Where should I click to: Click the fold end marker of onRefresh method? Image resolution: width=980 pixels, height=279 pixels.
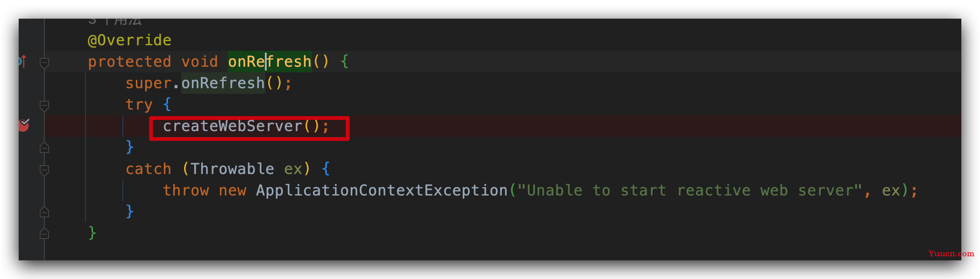coord(44,233)
